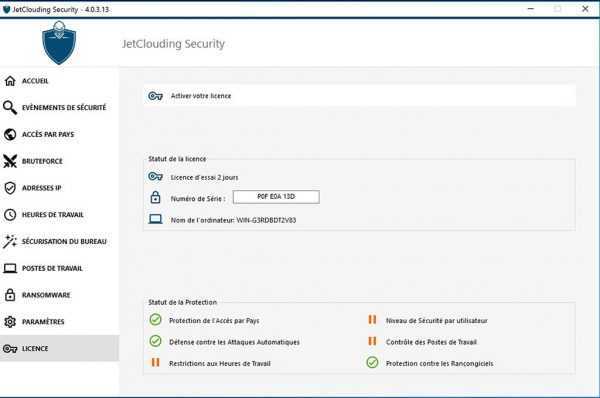Open the Ransomware section
The image size is (600, 398).
point(59,295)
